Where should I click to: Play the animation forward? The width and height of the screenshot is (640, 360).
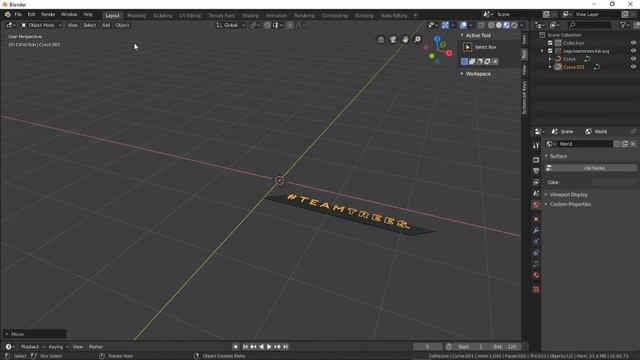click(269, 347)
